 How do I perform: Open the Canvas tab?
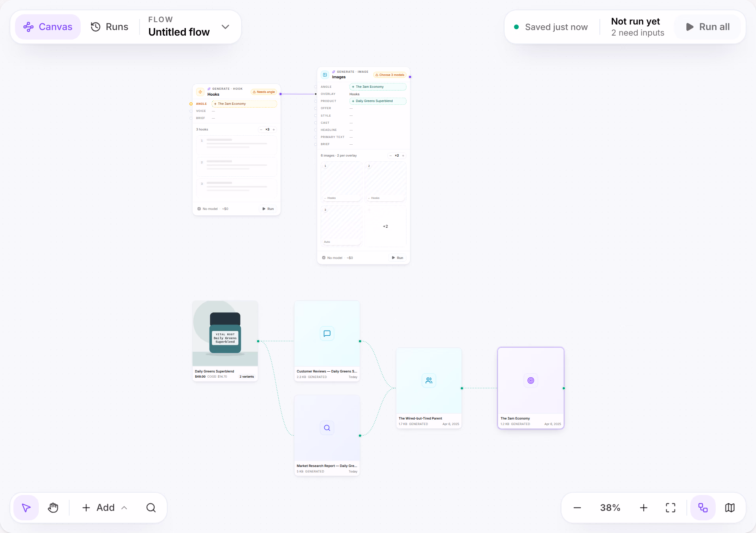click(x=48, y=27)
